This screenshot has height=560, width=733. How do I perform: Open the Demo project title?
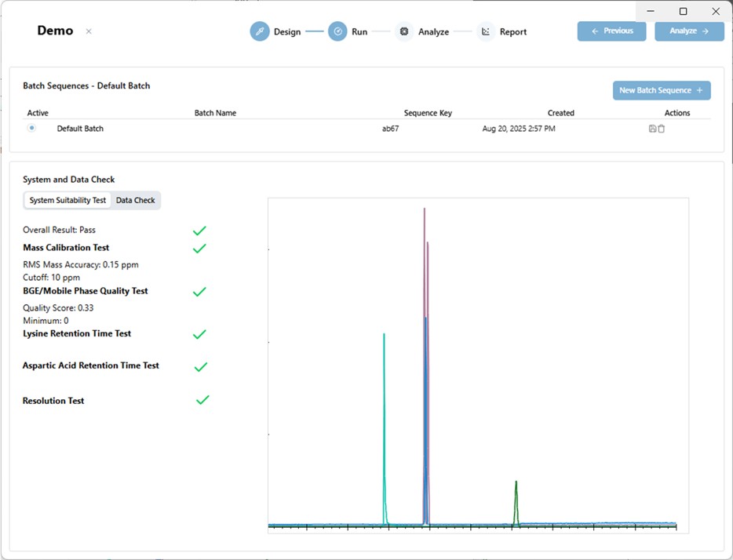click(x=55, y=31)
